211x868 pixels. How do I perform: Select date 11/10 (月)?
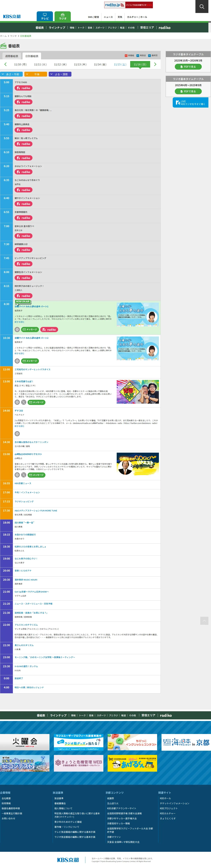coord(20,64)
